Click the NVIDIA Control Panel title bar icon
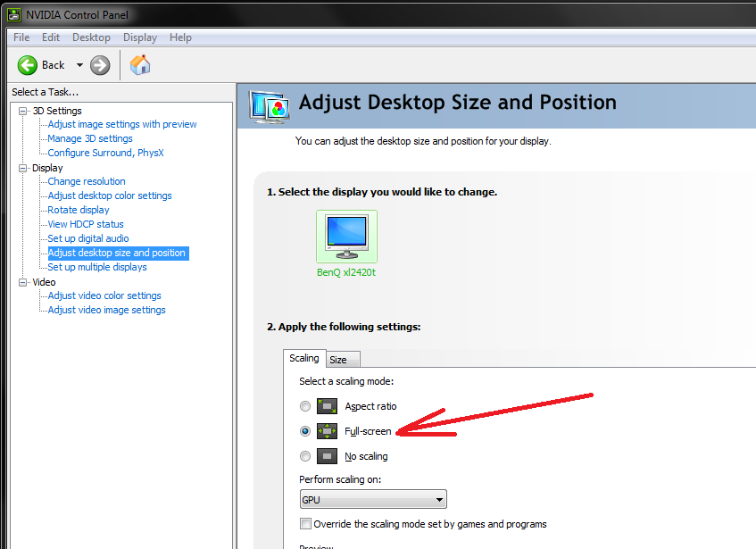The height and width of the screenshot is (549, 756). [x=14, y=15]
